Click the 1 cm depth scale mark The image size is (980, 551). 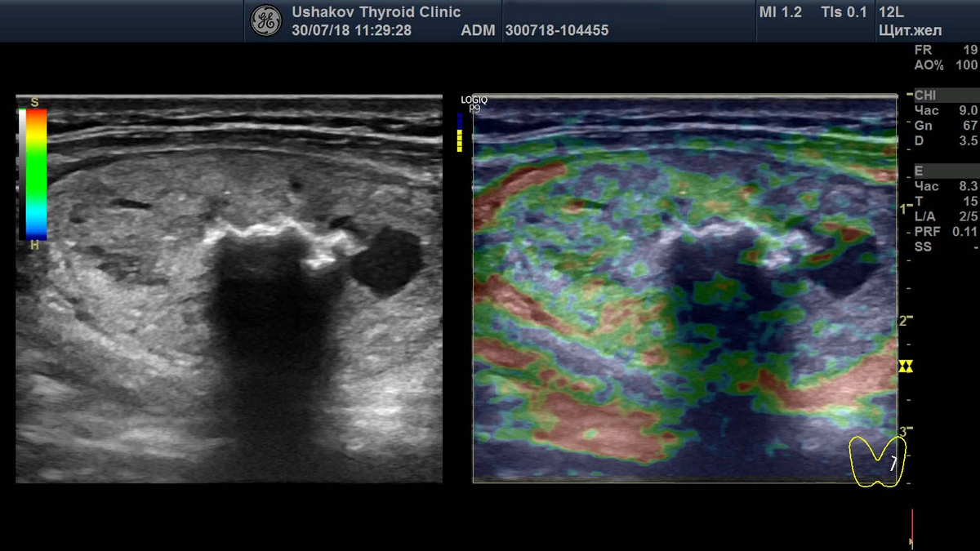pyautogui.click(x=905, y=208)
